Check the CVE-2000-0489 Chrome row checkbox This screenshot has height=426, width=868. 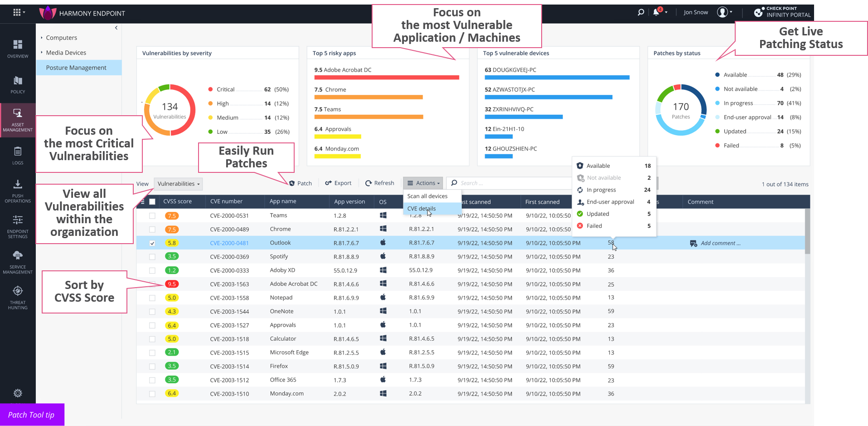pos(152,230)
